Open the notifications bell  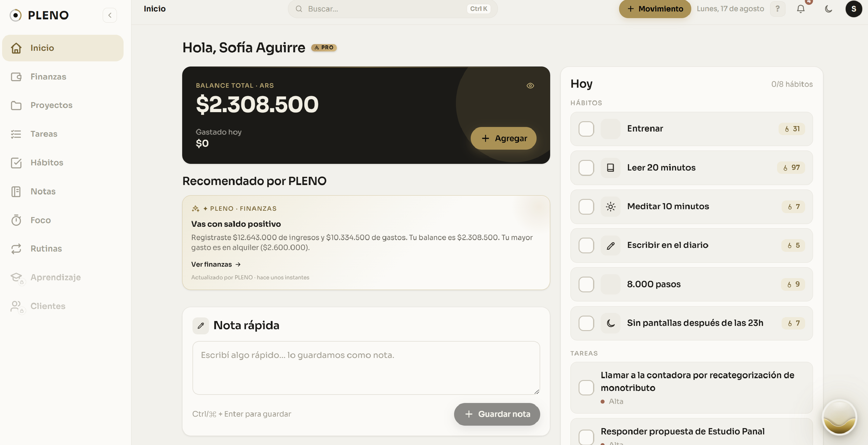point(801,9)
